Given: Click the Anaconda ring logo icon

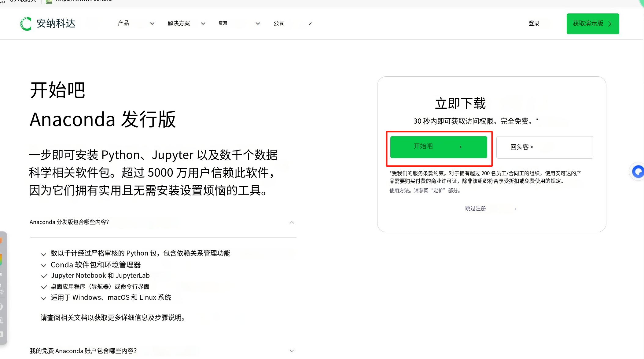Looking at the screenshot, I should [x=26, y=24].
